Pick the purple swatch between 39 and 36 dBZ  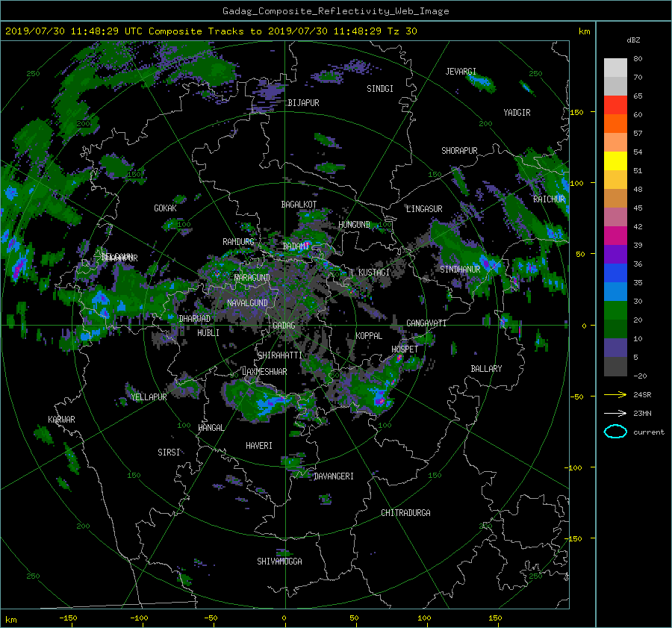615,255
